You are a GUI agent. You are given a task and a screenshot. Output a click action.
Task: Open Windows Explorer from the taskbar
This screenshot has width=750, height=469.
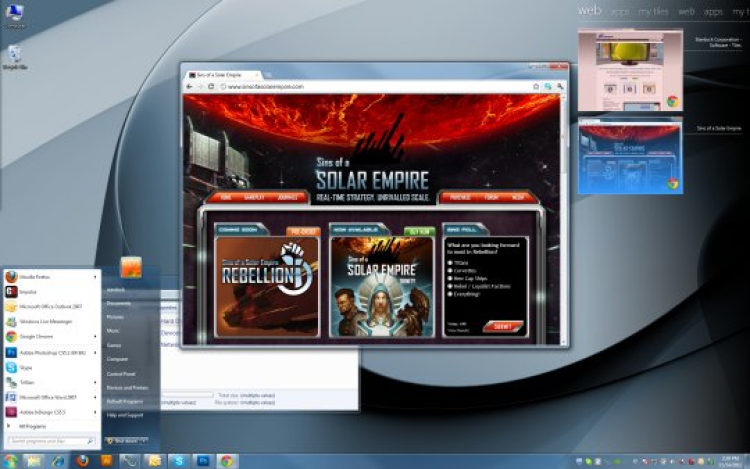tap(33, 461)
